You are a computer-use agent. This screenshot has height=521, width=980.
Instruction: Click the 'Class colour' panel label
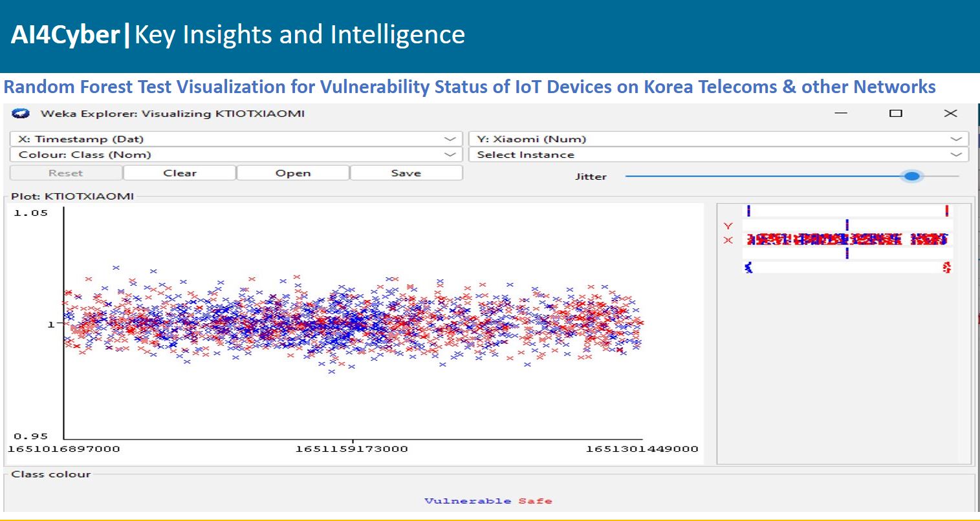51,474
